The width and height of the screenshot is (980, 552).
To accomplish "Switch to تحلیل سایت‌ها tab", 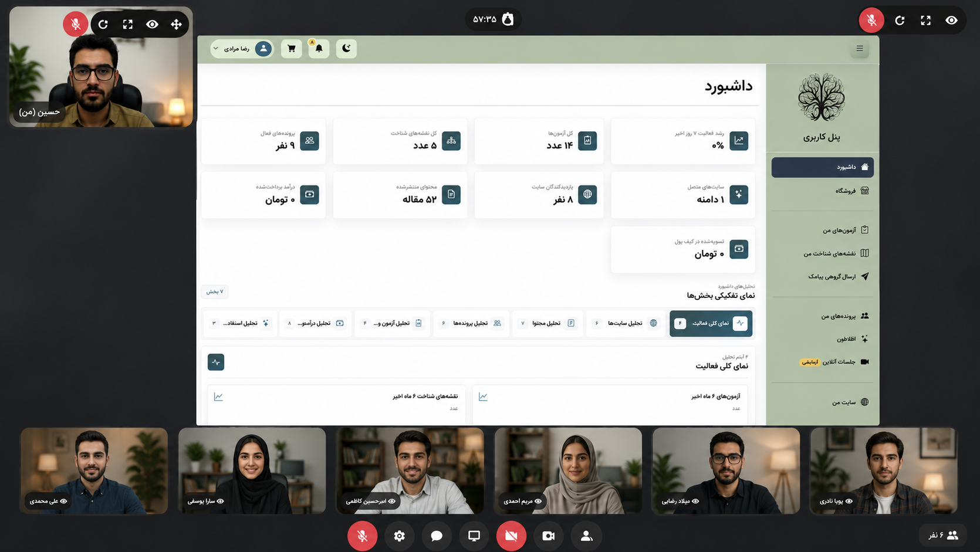I will pyautogui.click(x=625, y=323).
